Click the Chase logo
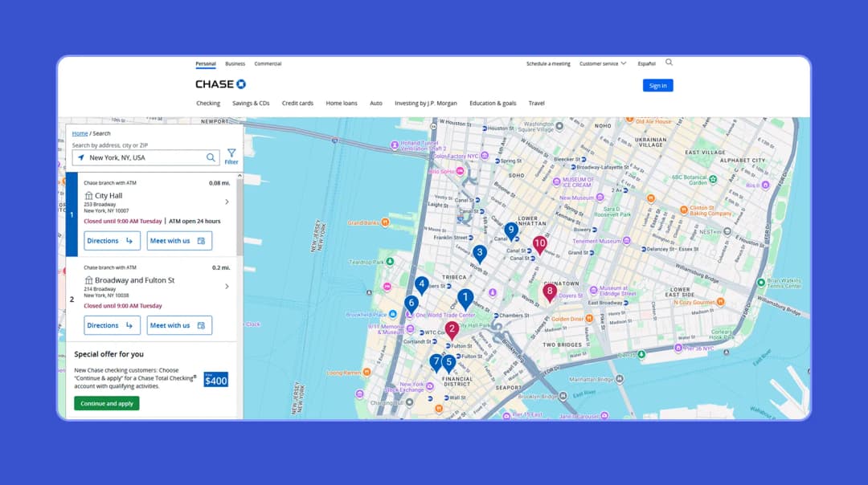 pos(221,84)
